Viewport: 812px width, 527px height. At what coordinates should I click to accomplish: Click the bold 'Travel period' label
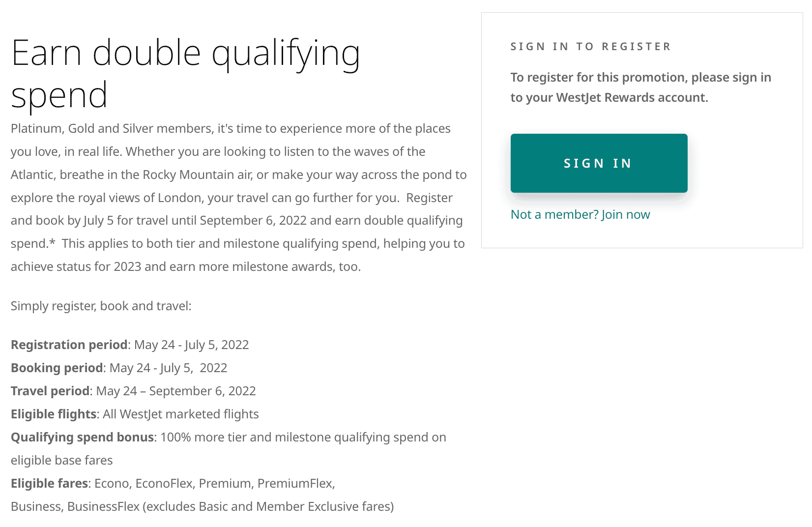(50, 391)
